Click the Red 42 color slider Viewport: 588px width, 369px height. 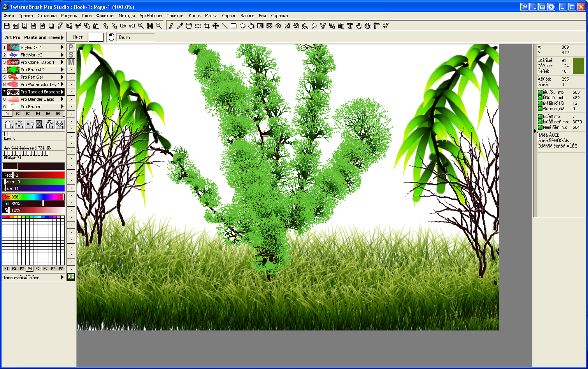[33, 175]
